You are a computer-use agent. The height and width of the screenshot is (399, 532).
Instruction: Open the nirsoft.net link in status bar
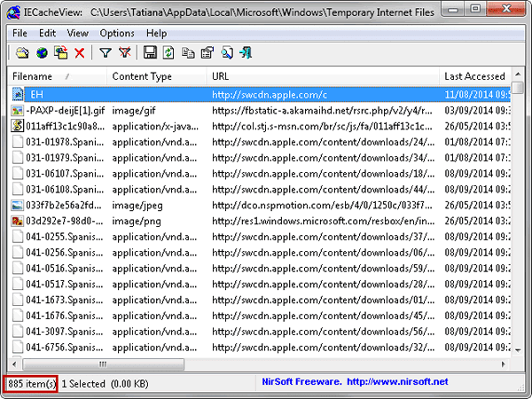[x=397, y=382]
